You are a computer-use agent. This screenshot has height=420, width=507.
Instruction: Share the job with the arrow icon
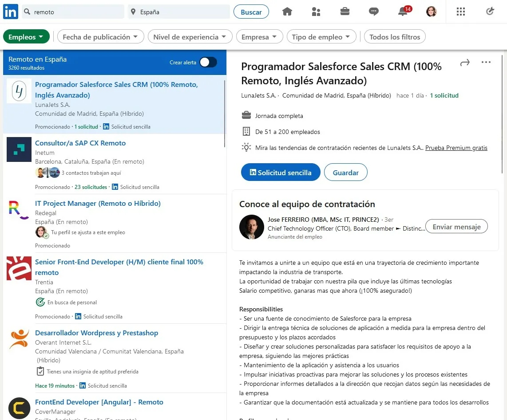[465, 63]
